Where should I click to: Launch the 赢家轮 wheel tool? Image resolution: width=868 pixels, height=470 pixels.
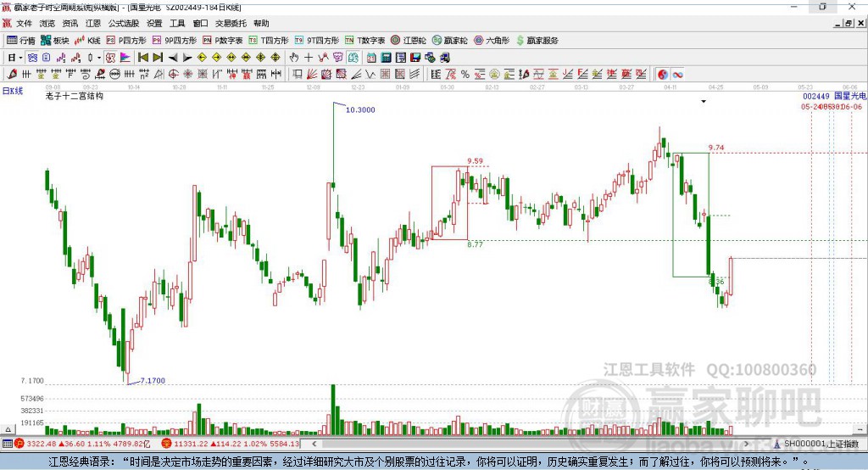tap(450, 41)
